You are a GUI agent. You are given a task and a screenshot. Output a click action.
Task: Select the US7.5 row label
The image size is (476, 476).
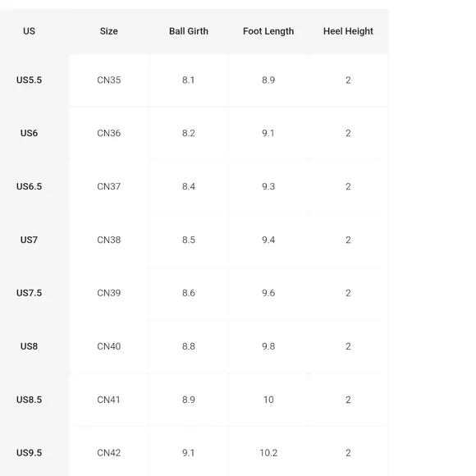(30, 293)
